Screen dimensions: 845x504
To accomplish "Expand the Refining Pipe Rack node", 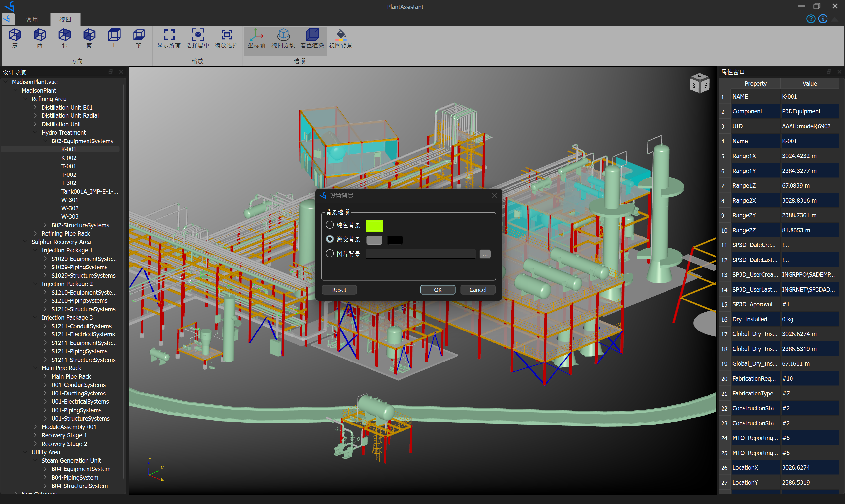I will 35,233.
